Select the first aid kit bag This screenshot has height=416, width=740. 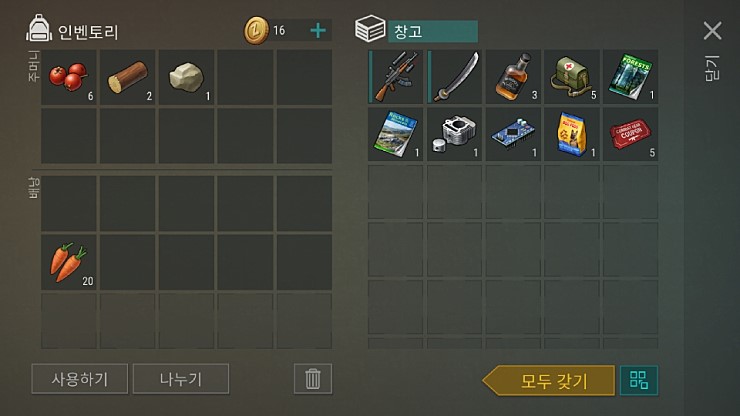pyautogui.click(x=572, y=76)
